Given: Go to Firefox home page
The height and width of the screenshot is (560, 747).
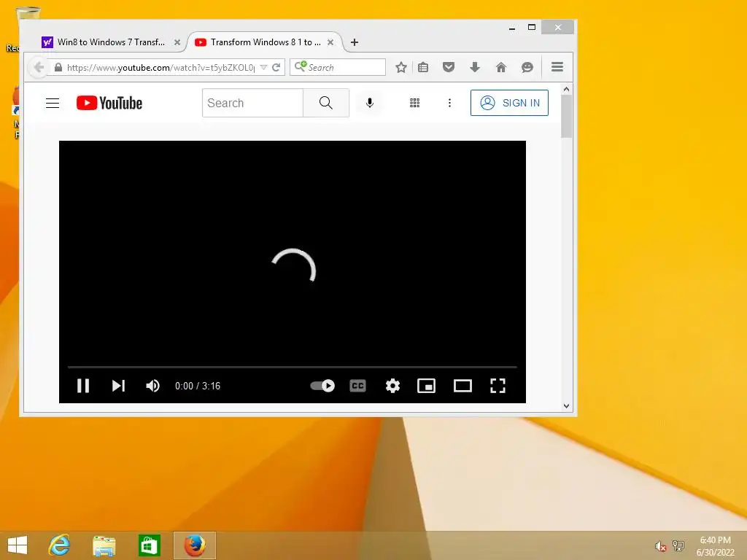Looking at the screenshot, I should pos(500,67).
